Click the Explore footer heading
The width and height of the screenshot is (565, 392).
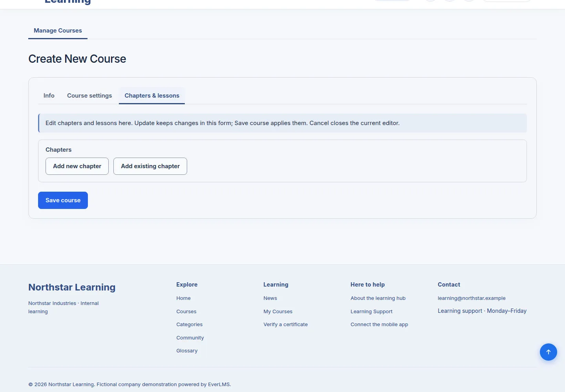point(187,285)
